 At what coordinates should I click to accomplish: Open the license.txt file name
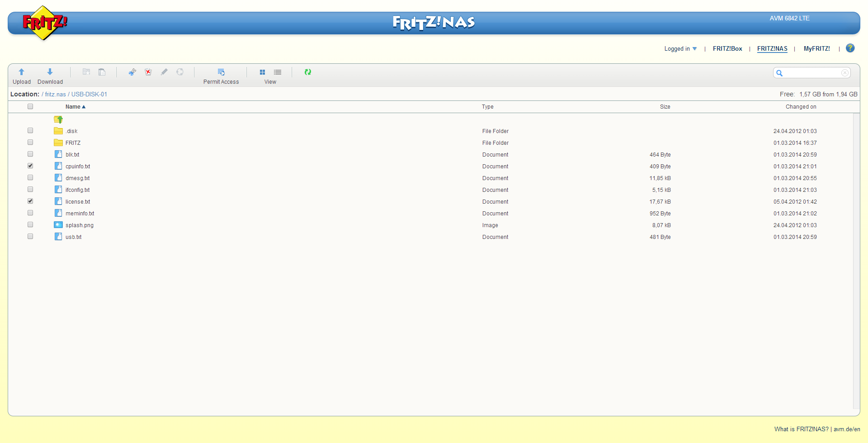pyautogui.click(x=78, y=202)
